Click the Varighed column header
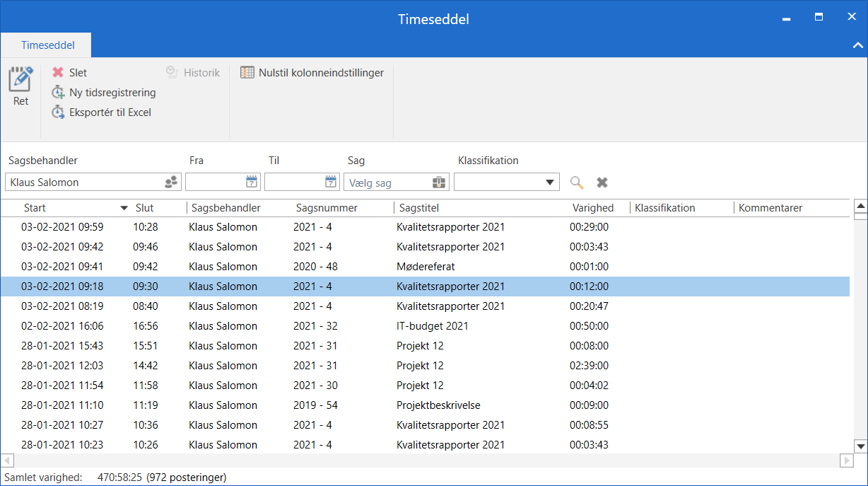The width and height of the screenshot is (868, 486). point(593,208)
